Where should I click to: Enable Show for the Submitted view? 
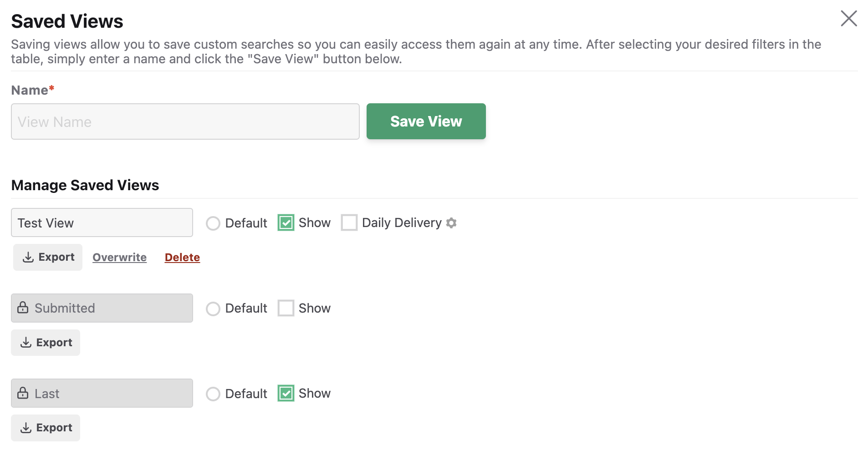pos(286,308)
